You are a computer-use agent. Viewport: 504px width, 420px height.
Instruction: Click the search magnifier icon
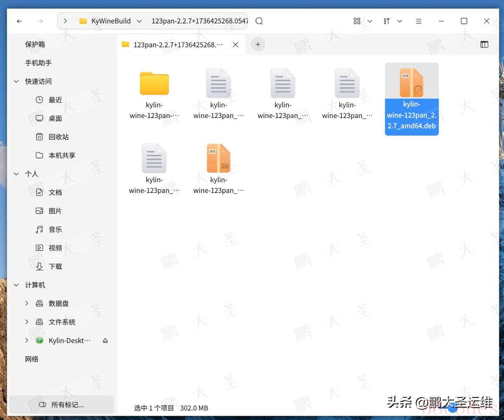coord(259,21)
